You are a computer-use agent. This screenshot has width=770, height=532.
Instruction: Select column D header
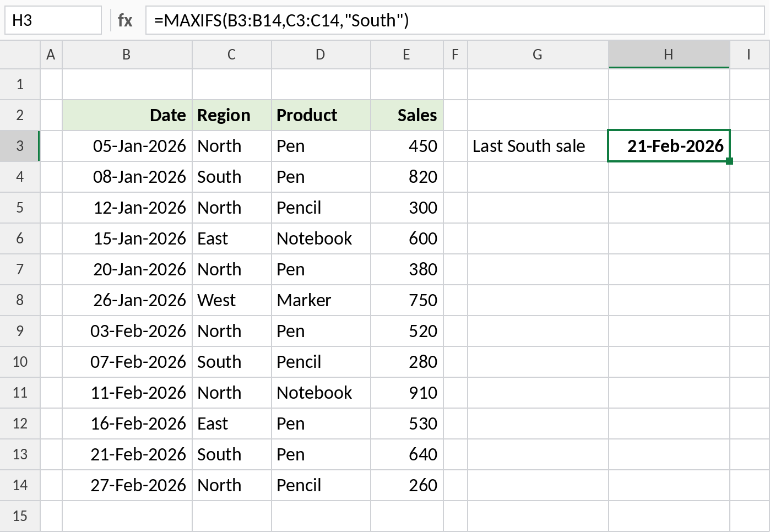[x=321, y=55]
